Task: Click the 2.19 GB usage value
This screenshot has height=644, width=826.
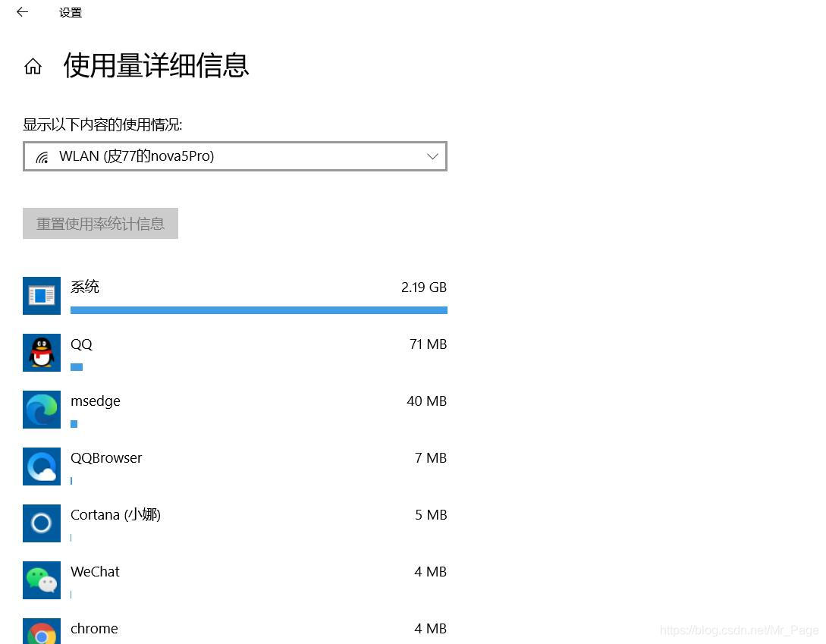Action: click(423, 287)
